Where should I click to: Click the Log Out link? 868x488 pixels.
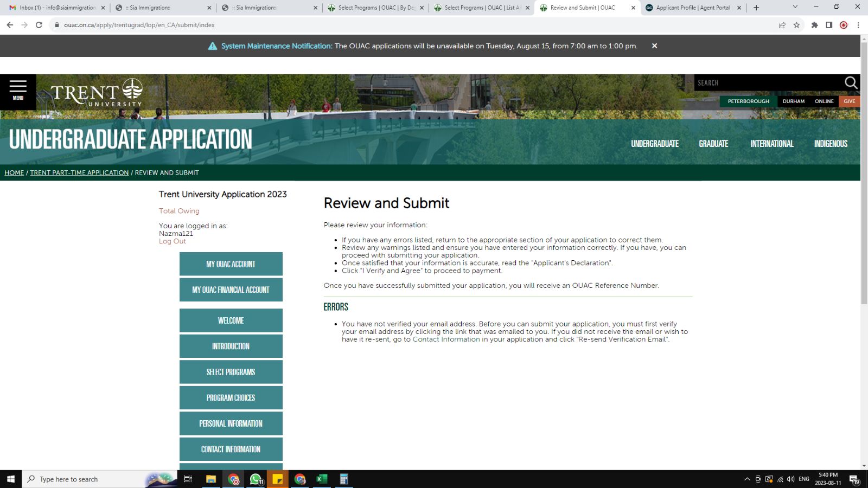[173, 241]
